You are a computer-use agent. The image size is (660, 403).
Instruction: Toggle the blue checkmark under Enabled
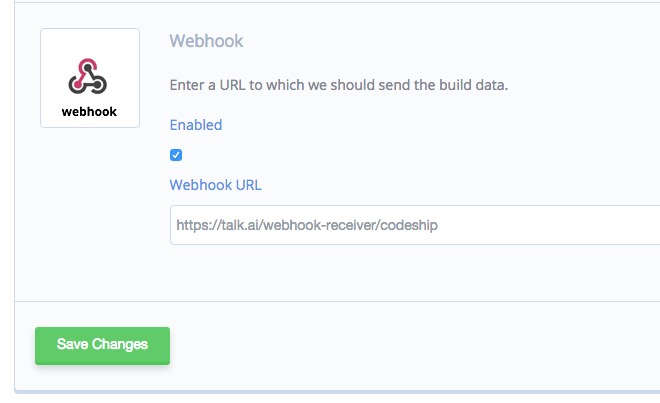click(176, 155)
